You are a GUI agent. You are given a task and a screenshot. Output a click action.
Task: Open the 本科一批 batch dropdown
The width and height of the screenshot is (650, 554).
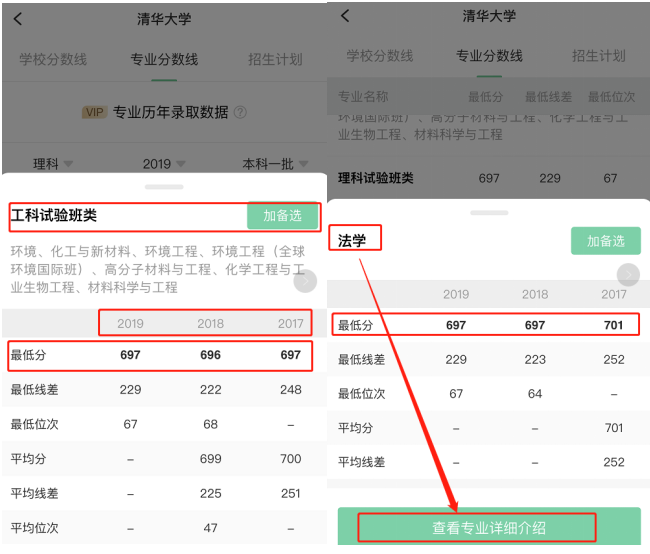[x=275, y=164]
